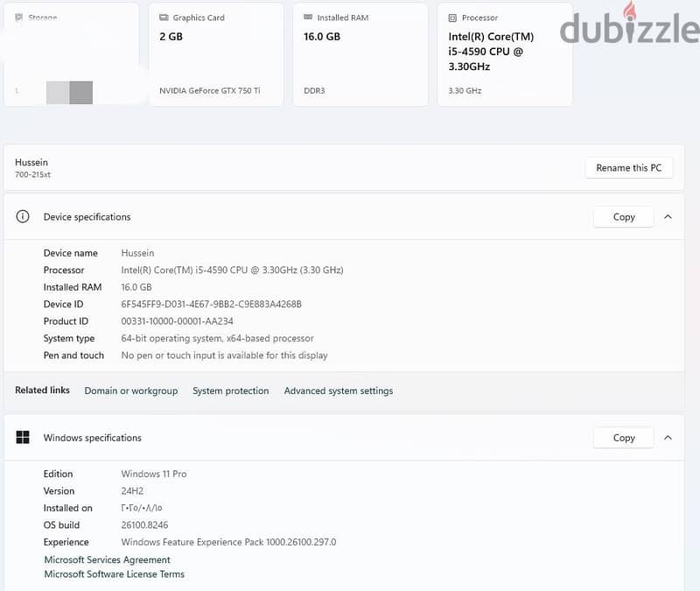
Task: Select the Installed RAM 16.0 GB card
Action: click(x=360, y=55)
